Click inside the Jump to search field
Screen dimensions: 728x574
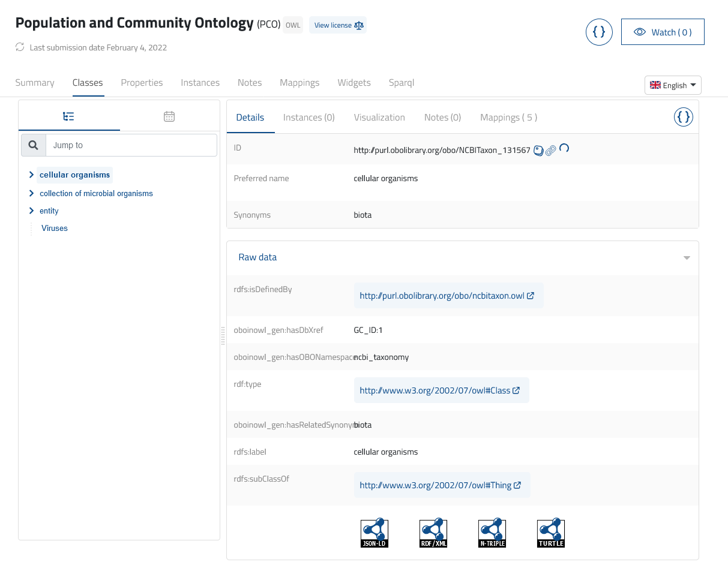coord(131,145)
